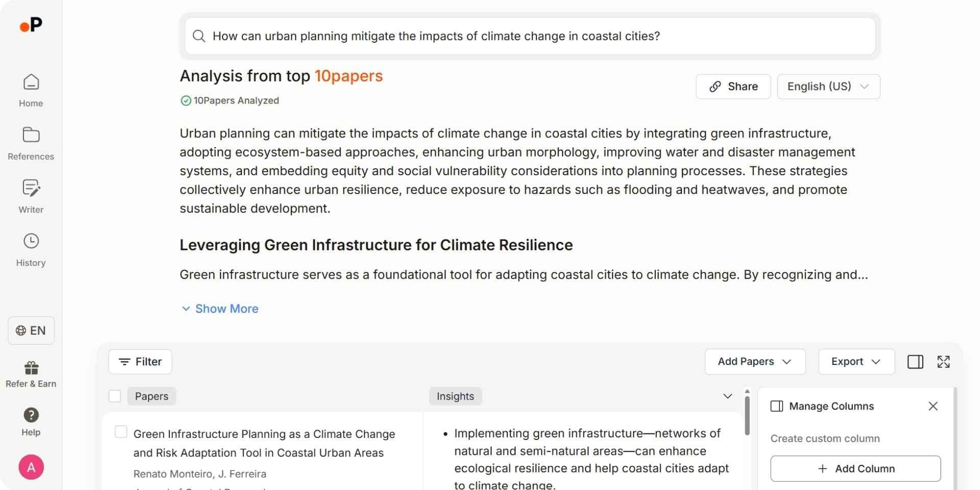The width and height of the screenshot is (980, 490).
Task: Open the Writer tool
Action: pos(31,197)
